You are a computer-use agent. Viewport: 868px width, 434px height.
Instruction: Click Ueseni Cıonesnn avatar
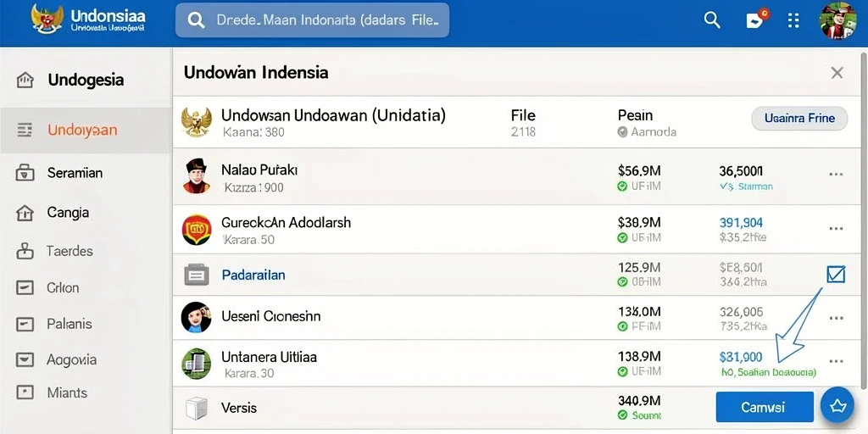point(197,317)
